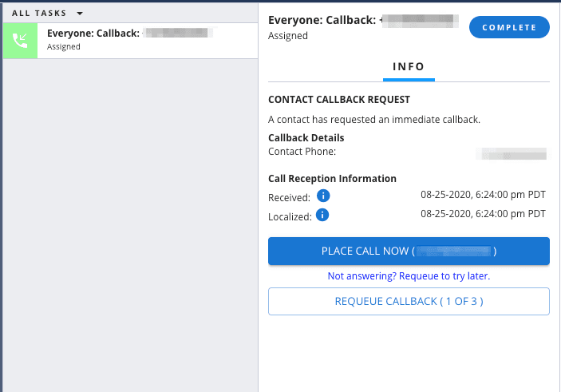The width and height of the screenshot is (561, 392).
Task: Click the blurred Contact Phone number value
Action: (511, 152)
